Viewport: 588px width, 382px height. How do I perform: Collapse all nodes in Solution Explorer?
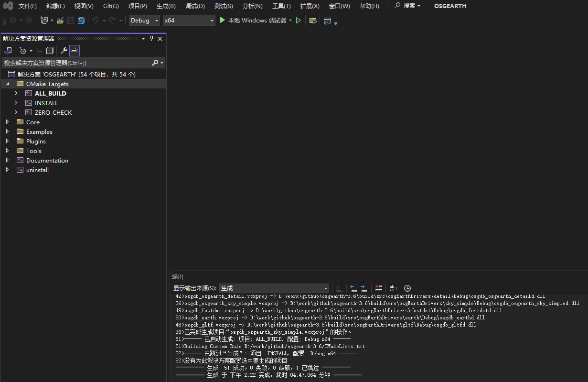coord(50,51)
